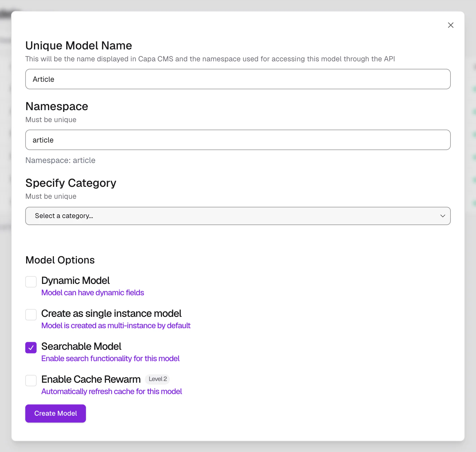Click the Specify Category heading

71,183
